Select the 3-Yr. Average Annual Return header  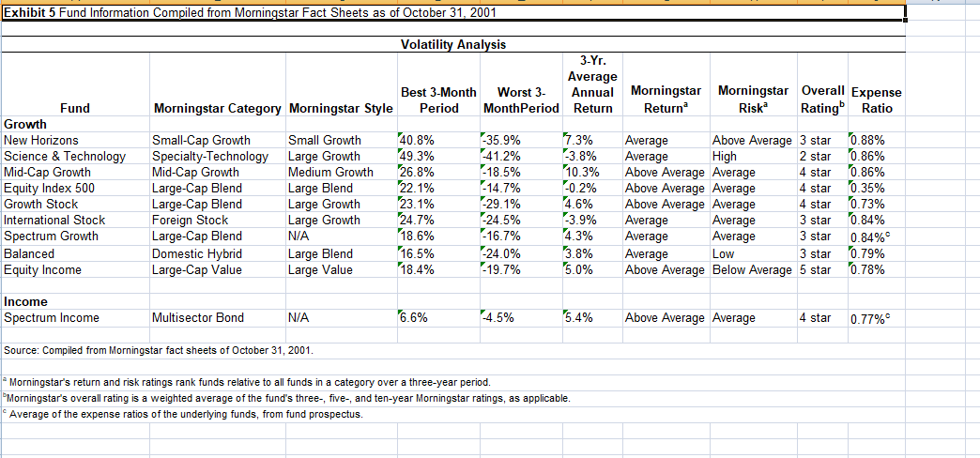point(592,84)
